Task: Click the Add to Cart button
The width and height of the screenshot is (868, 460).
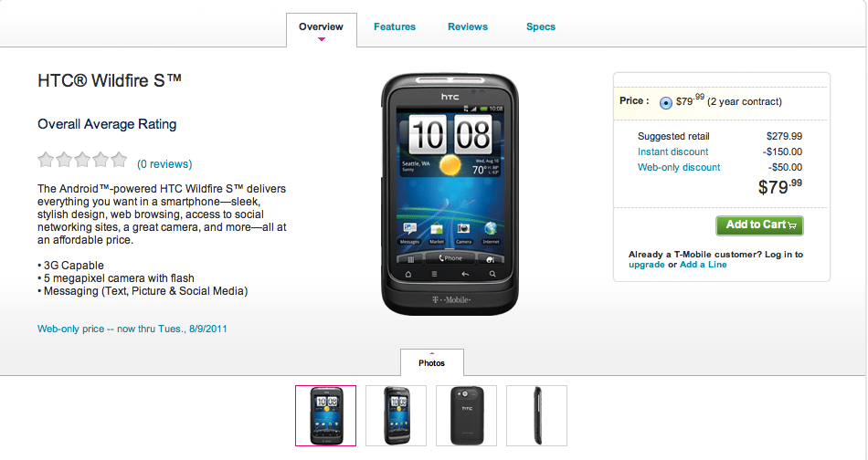Action: 759,225
